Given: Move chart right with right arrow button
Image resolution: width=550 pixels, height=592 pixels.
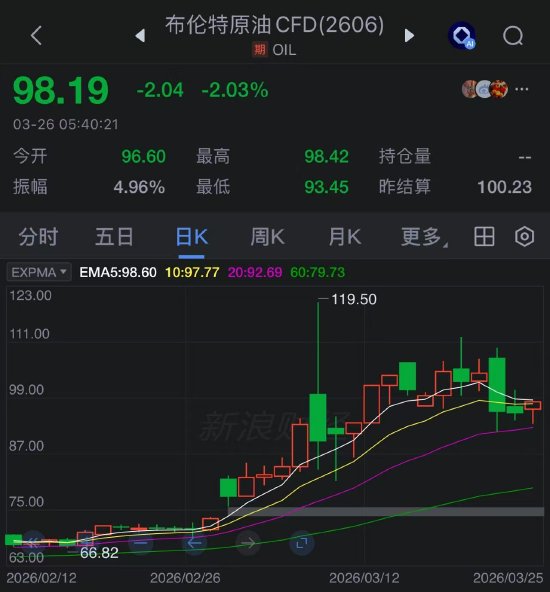Looking at the screenshot, I should 248,543.
